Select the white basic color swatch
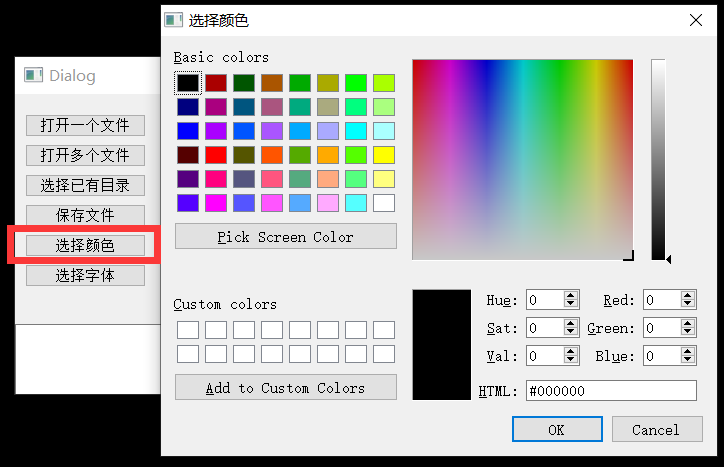This screenshot has height=467, width=724. tap(384, 203)
